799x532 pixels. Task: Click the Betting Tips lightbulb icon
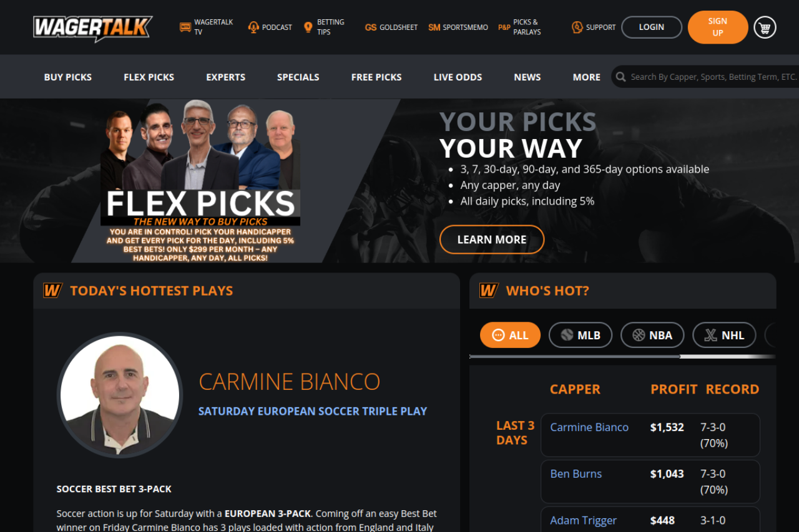pyautogui.click(x=308, y=27)
